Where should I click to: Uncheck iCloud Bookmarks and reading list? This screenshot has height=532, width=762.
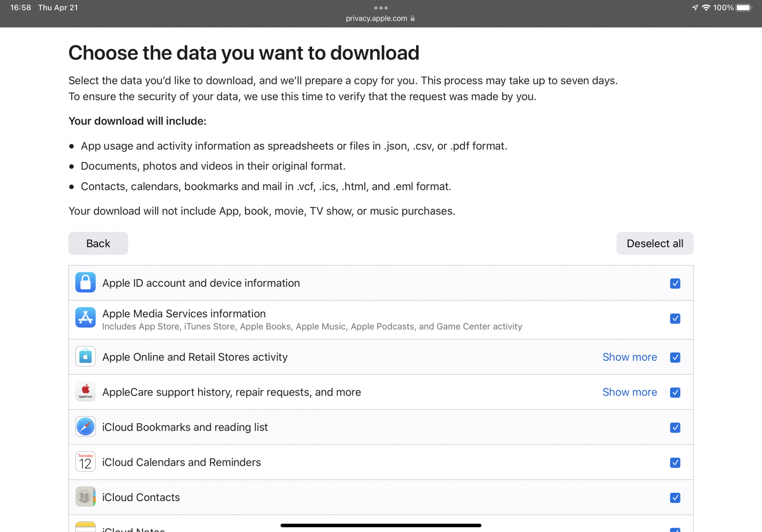pyautogui.click(x=675, y=428)
